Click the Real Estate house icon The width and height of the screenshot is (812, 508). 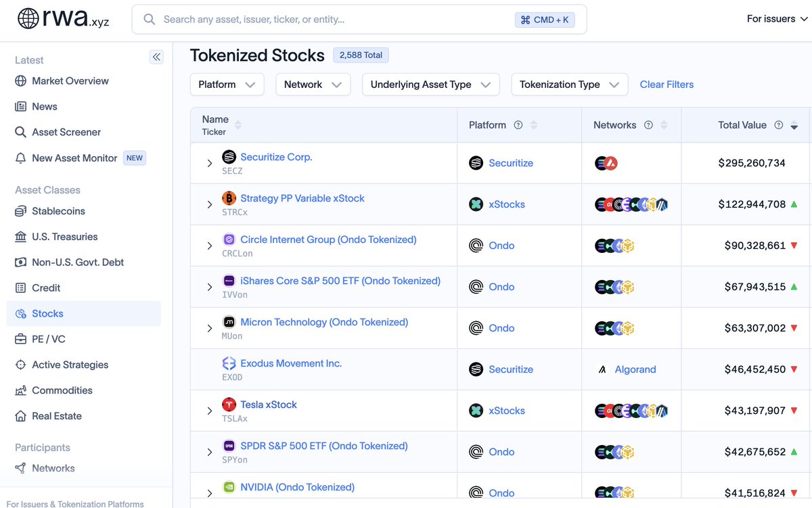pos(20,417)
